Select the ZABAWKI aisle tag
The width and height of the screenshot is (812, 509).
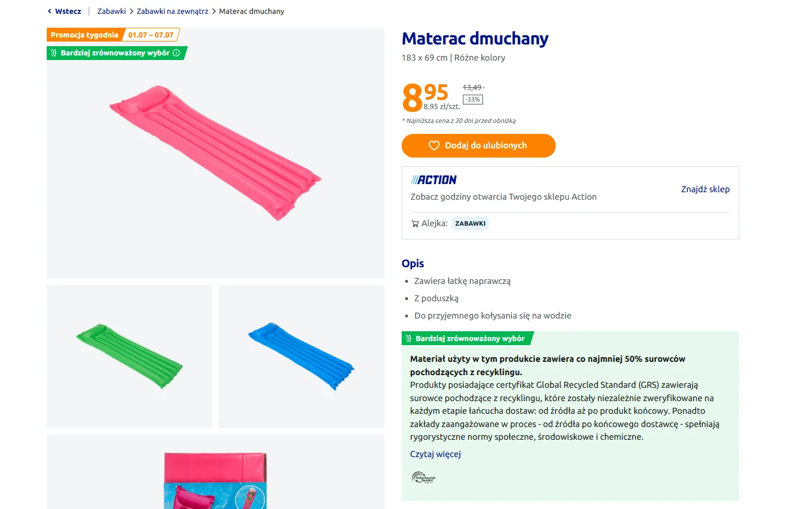[x=470, y=223]
